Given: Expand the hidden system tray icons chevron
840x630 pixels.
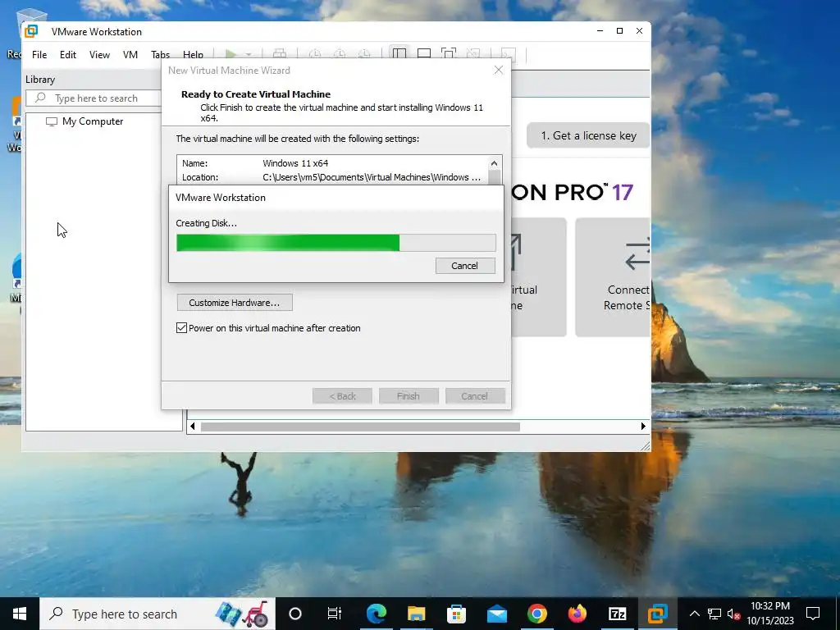Looking at the screenshot, I should point(694,614).
